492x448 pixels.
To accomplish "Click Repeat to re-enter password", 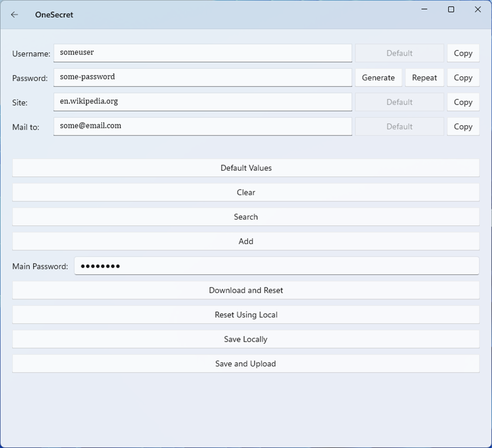I will [x=424, y=77].
